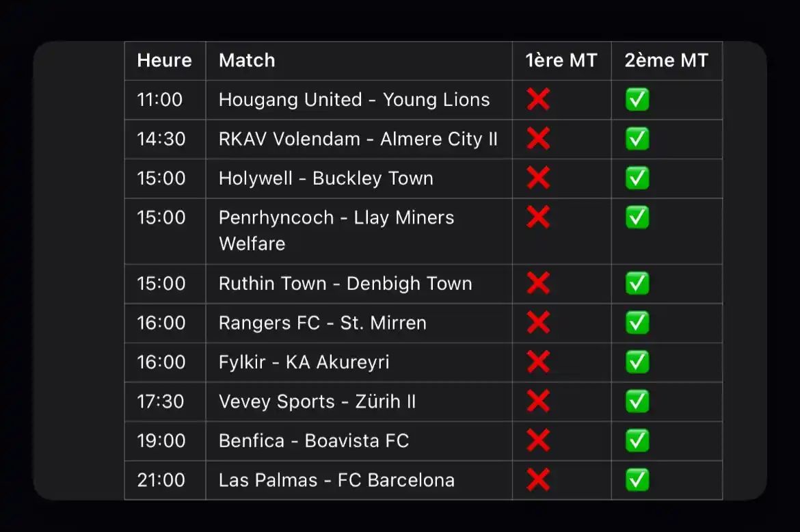This screenshot has height=532, width=800.
Task: Select the Las Palmas - FC Barcelona match
Action: click(x=336, y=480)
